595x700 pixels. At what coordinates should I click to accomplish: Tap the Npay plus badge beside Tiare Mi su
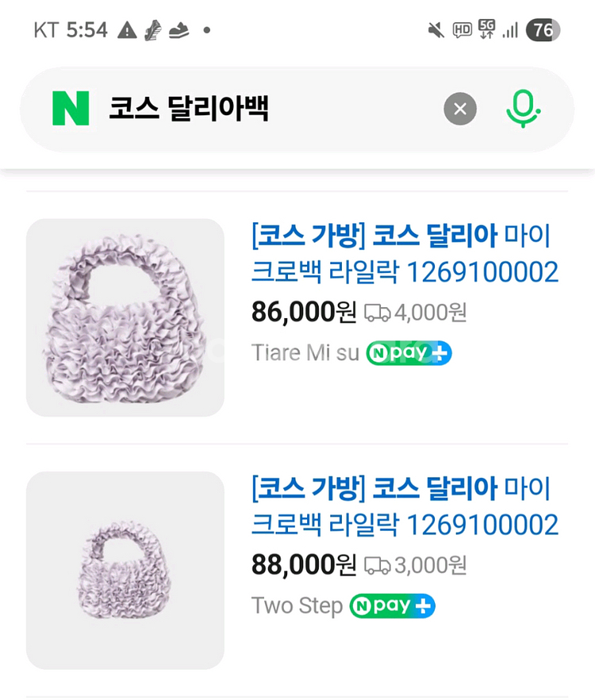409,352
